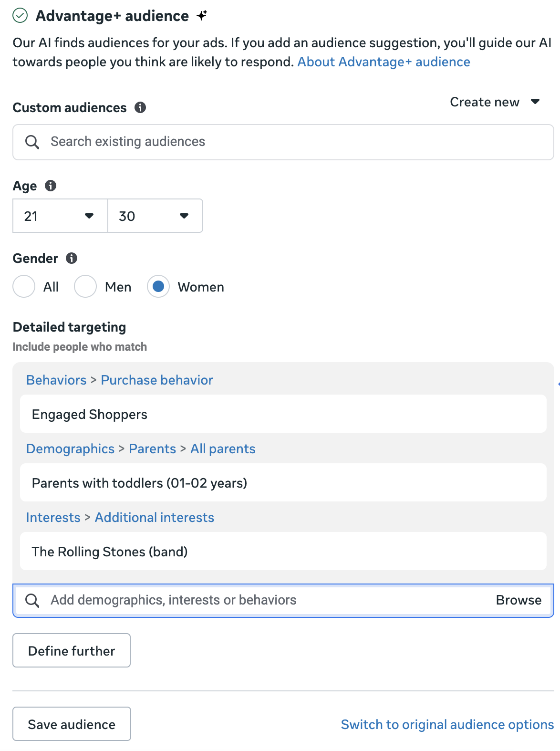560x751 pixels.
Task: Click the Advantage+ sparkle icon
Action: 202,16
